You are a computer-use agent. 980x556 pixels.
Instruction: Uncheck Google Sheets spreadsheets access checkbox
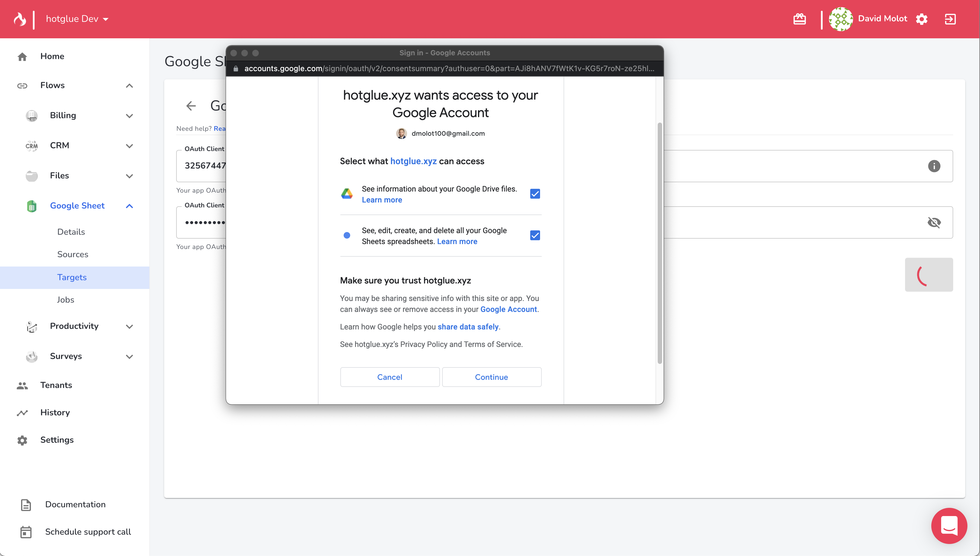coord(535,236)
